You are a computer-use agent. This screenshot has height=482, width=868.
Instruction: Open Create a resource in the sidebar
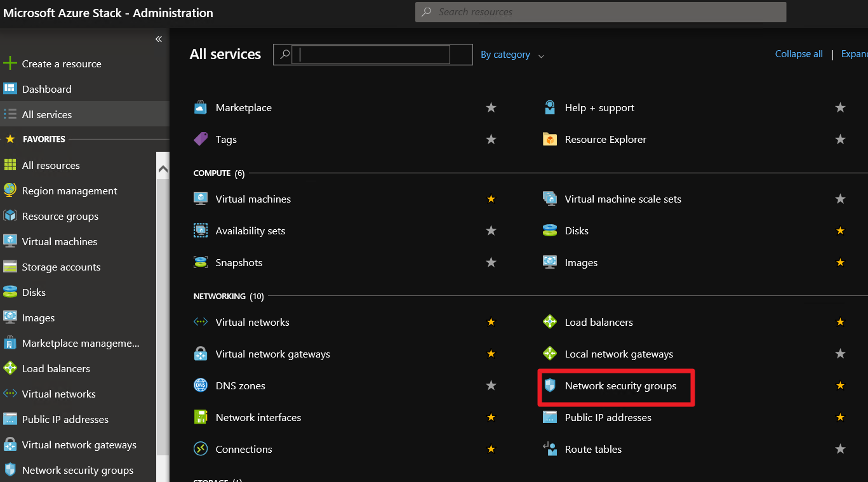(61, 64)
